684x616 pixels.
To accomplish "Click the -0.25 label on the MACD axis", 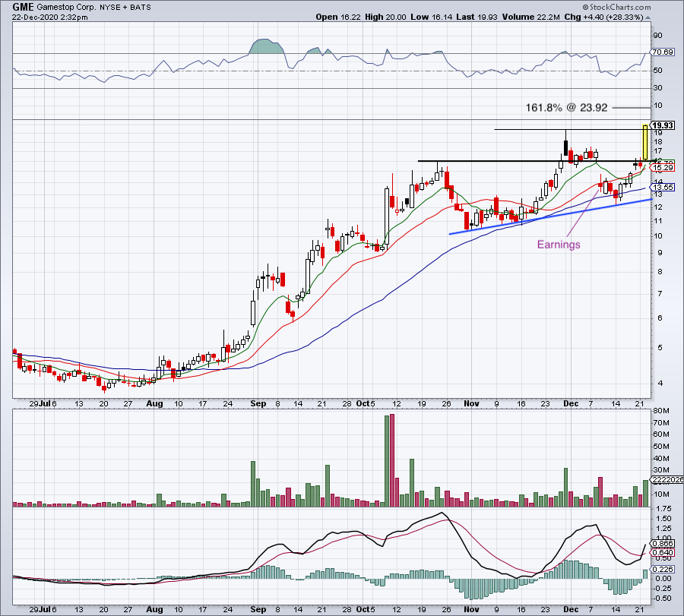I will [662, 588].
